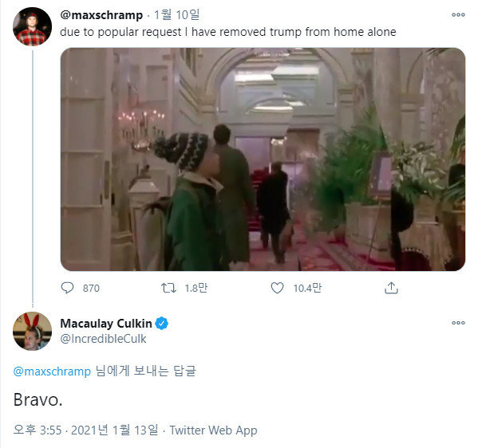The width and height of the screenshot is (478, 448).
Task: Click the Twitter Web App source label
Action: click(213, 430)
